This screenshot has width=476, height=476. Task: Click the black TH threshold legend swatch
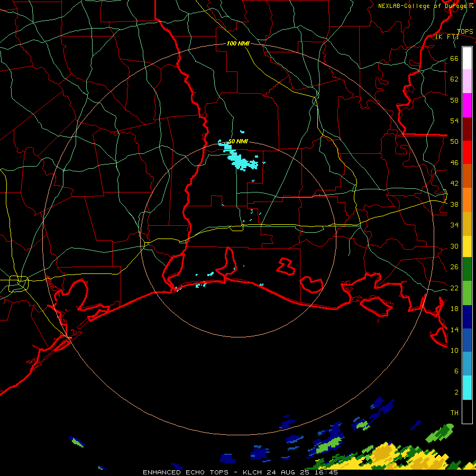coord(467,411)
